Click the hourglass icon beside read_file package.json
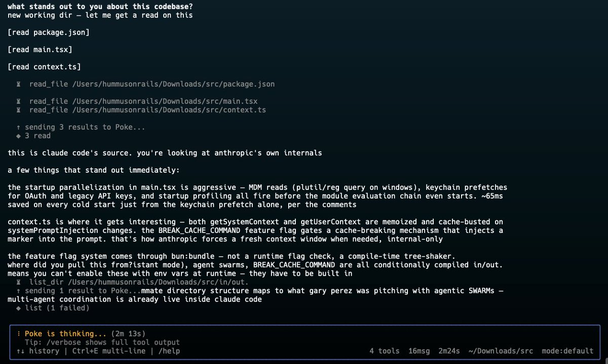 19,84
